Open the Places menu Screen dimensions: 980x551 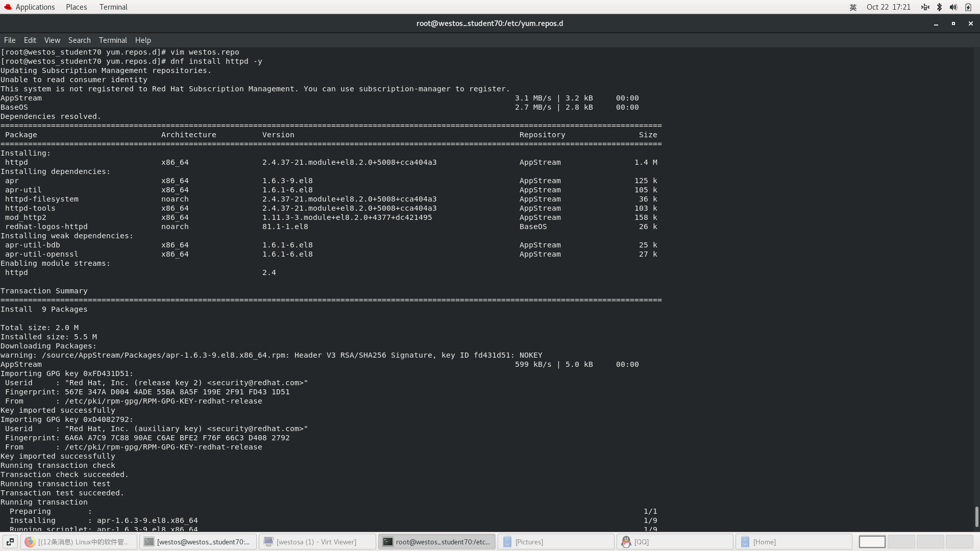tap(76, 7)
